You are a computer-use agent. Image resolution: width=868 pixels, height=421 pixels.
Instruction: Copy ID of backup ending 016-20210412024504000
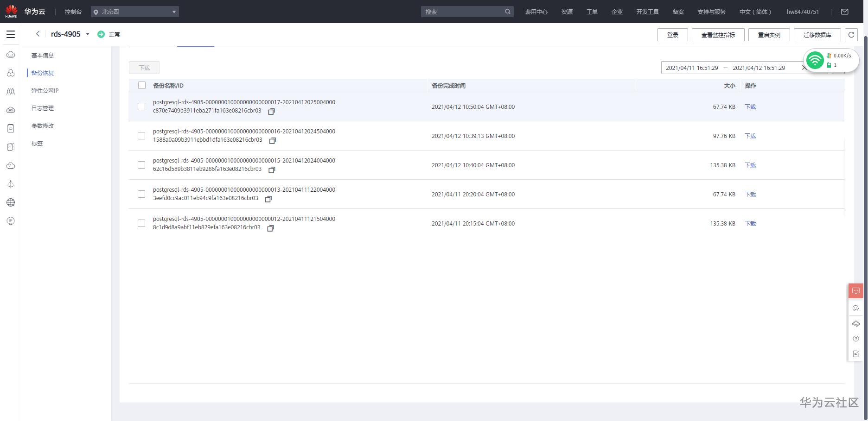coord(273,141)
